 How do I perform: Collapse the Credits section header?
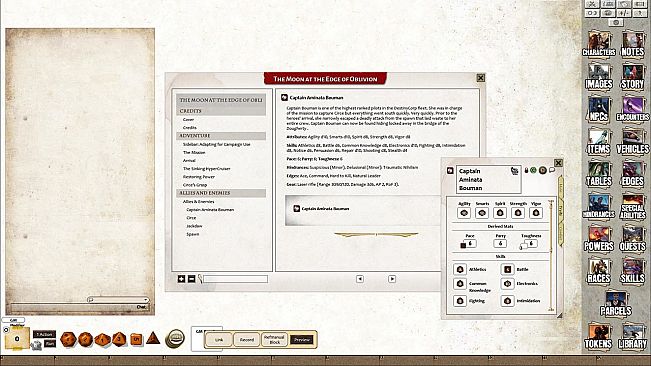pos(221,111)
